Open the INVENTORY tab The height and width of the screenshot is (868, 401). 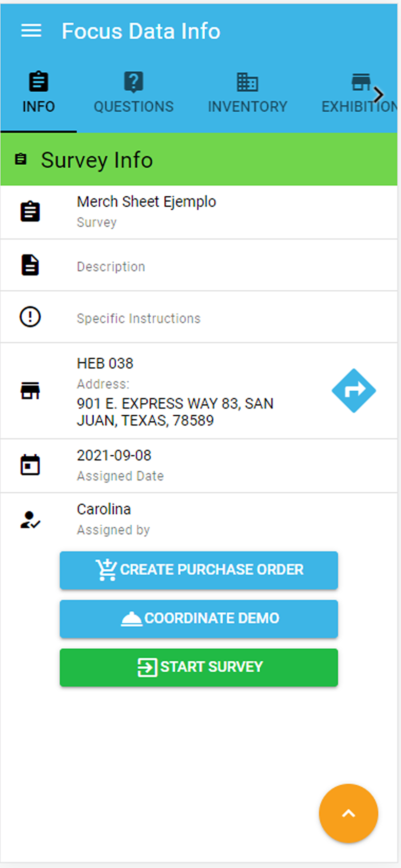(247, 92)
